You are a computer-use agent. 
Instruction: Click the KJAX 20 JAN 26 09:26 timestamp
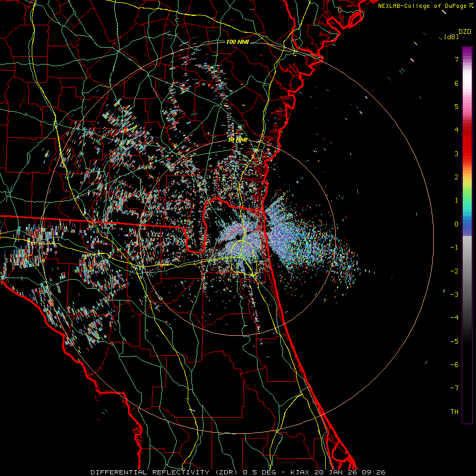pyautogui.click(x=338, y=472)
